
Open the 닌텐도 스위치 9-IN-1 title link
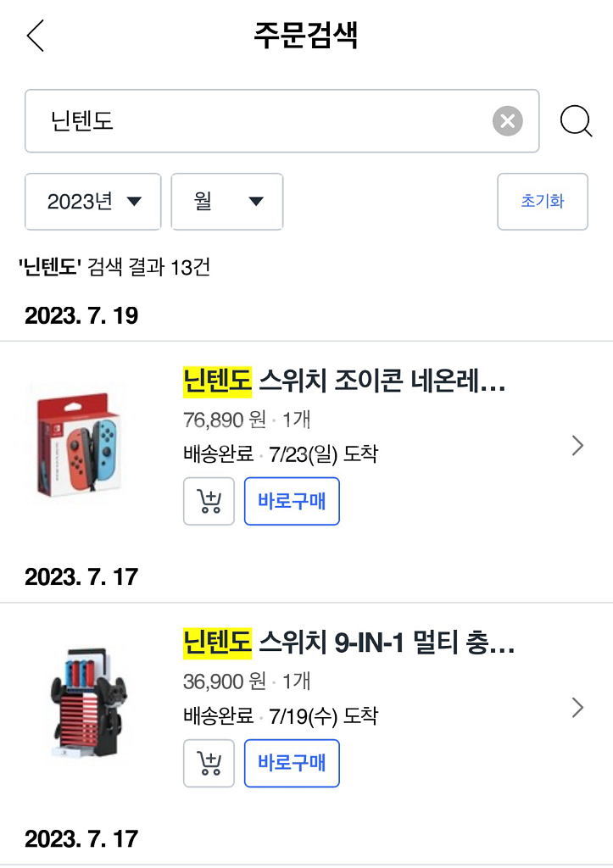pyautogui.click(x=348, y=643)
